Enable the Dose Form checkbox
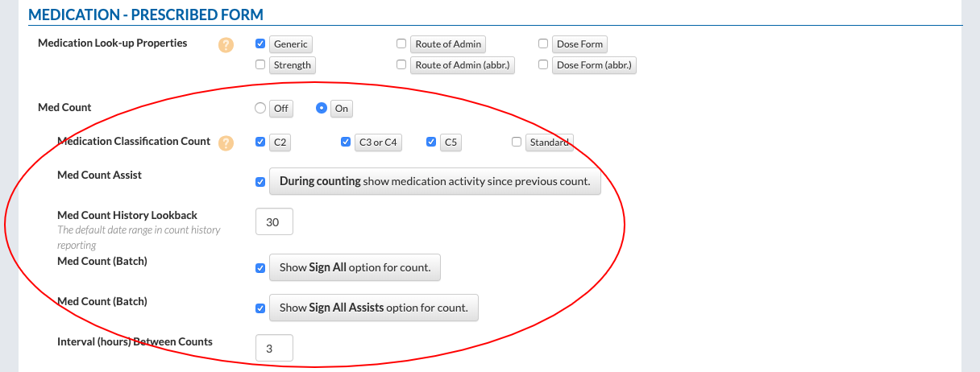Image resolution: width=980 pixels, height=372 pixels. (543, 44)
